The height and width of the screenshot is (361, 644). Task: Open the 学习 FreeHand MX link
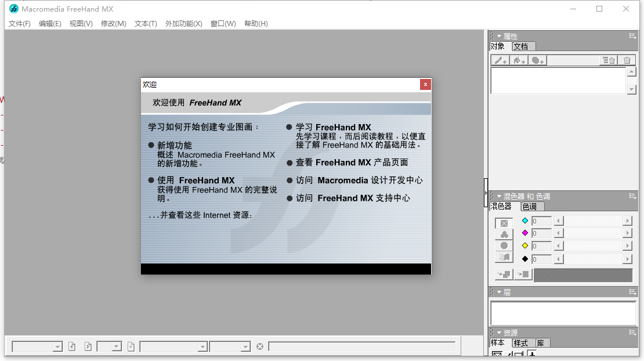click(333, 127)
